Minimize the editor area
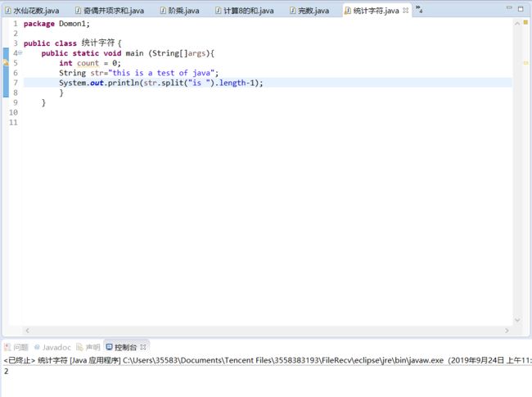The image size is (532, 397). (509, 8)
